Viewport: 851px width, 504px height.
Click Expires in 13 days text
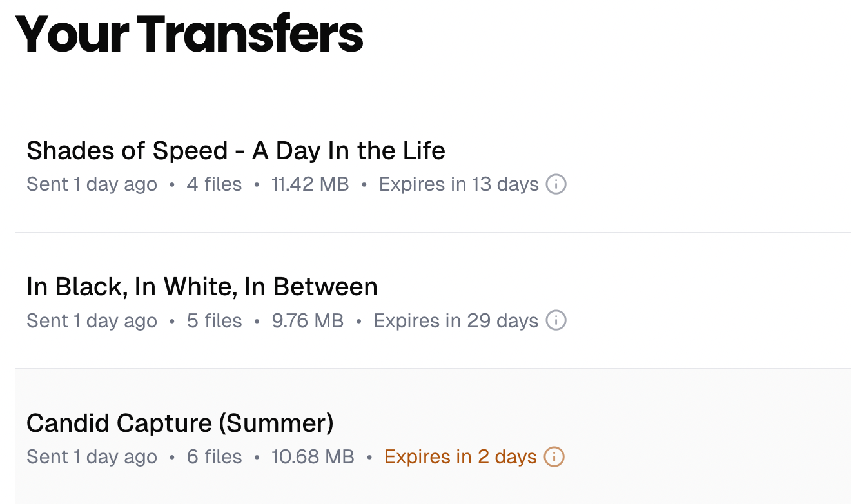coord(458,184)
